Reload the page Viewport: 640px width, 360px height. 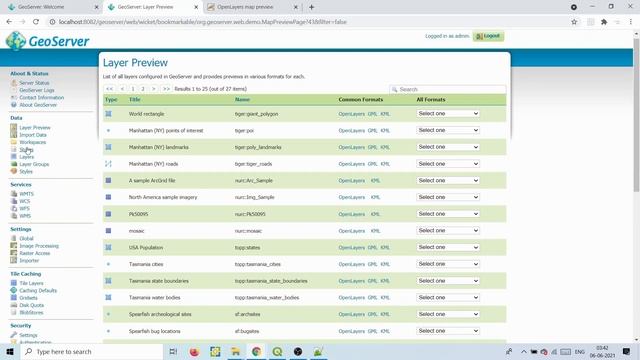(36, 22)
